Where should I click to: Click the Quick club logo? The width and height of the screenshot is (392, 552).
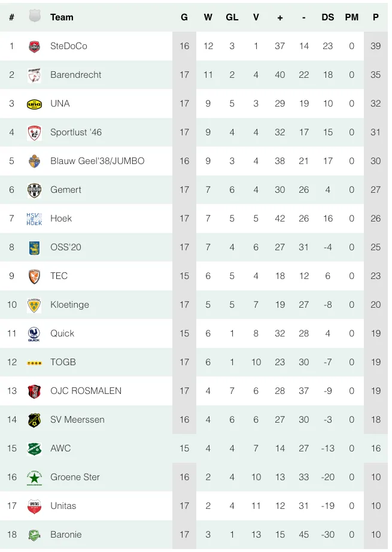(35, 333)
